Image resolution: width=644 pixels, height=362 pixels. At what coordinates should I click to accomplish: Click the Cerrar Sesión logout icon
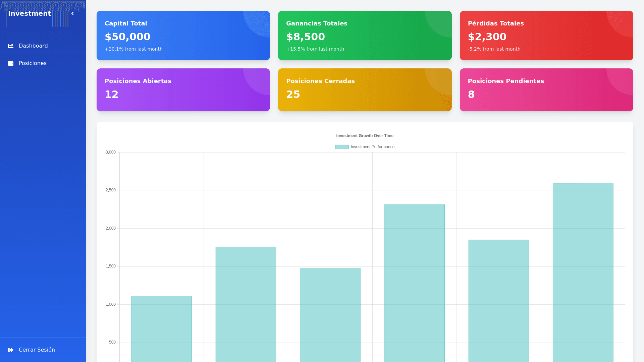[x=11, y=350]
